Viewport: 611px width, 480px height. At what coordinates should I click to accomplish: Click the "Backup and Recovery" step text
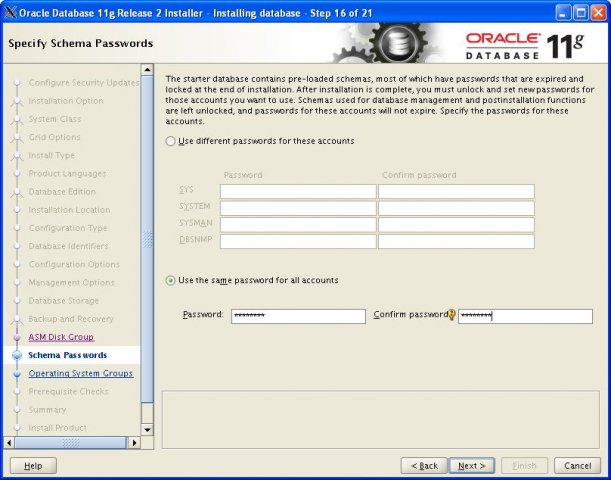[71, 319]
